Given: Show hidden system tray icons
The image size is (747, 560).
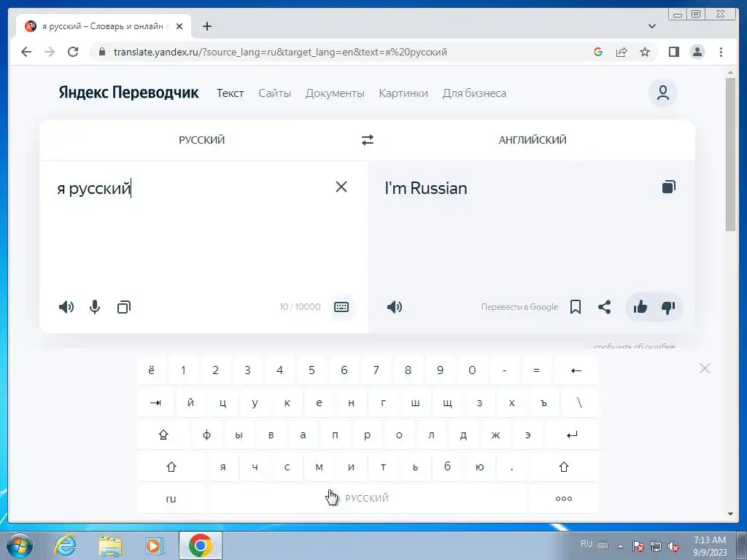Looking at the screenshot, I should [x=620, y=546].
